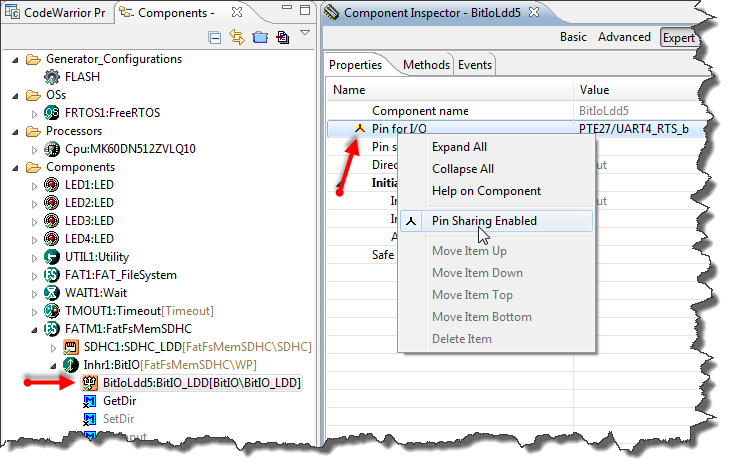Select Help on Component menu entry
737x473 pixels.
pos(486,190)
